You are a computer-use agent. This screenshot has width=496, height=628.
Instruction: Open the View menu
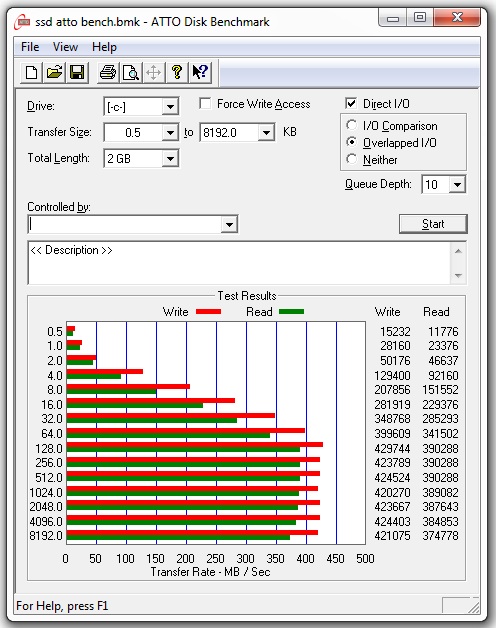(65, 47)
